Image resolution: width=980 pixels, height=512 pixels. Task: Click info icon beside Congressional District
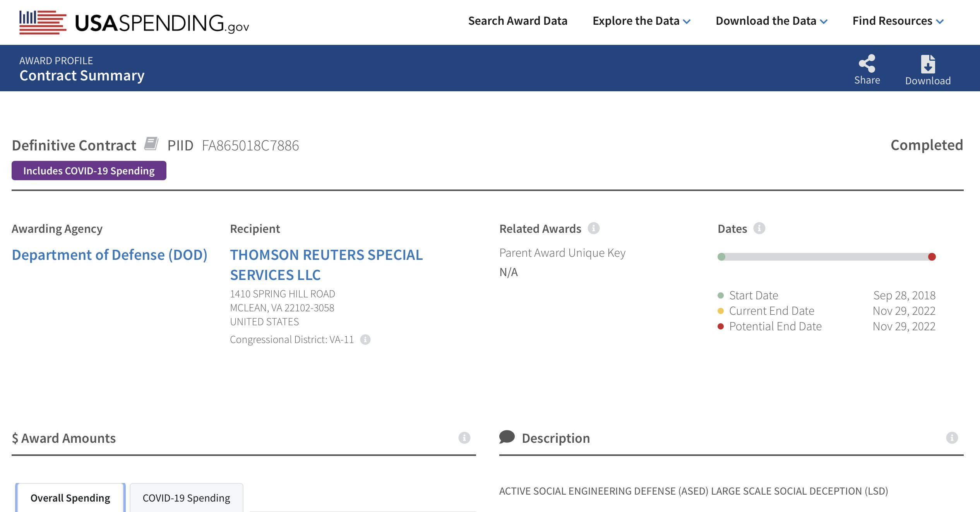click(365, 340)
